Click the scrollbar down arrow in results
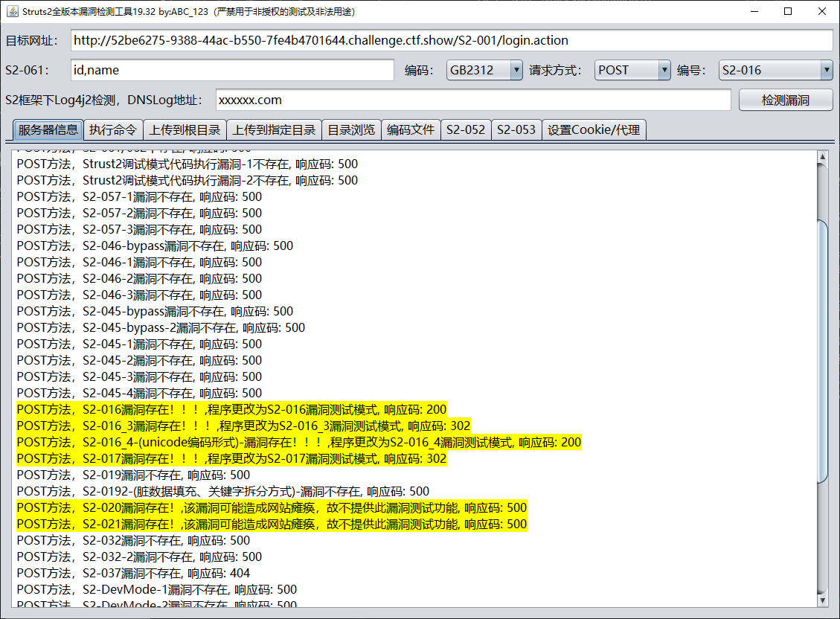 pyautogui.click(x=822, y=601)
